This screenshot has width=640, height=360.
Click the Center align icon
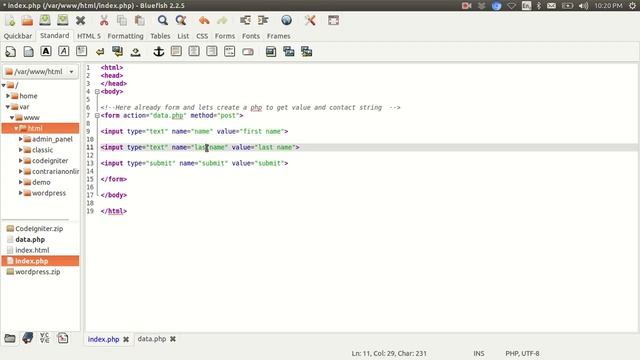(x=194, y=51)
